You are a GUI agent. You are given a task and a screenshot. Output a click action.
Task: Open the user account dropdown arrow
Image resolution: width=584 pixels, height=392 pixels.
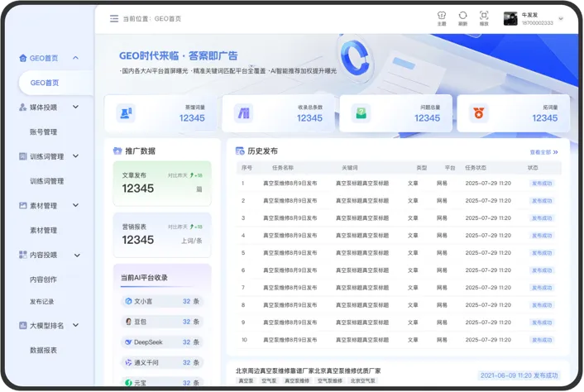click(561, 19)
